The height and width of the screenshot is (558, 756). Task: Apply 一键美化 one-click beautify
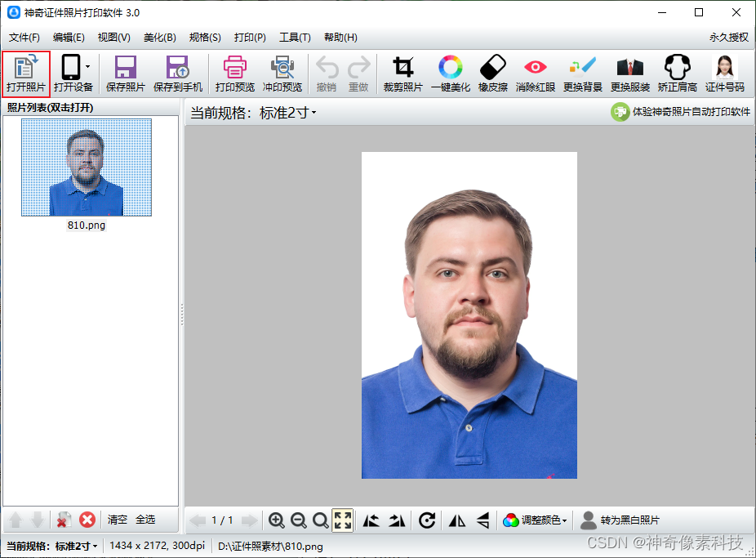pos(451,74)
